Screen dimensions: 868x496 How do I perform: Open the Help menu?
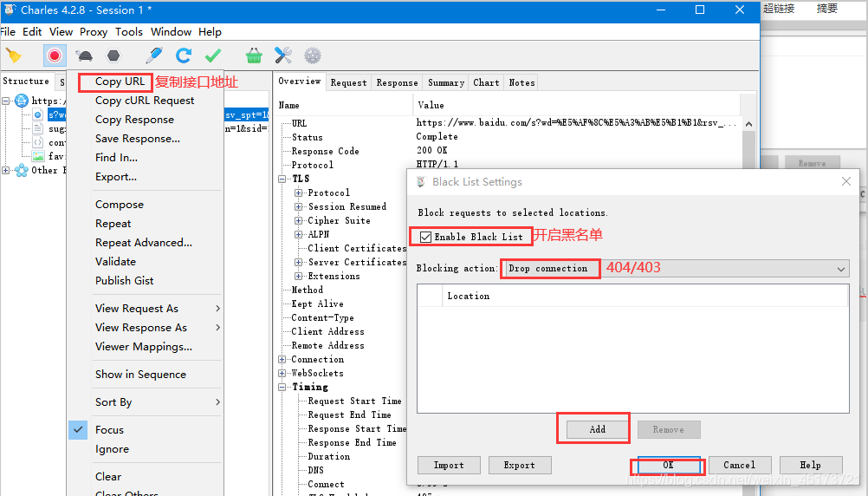point(210,31)
